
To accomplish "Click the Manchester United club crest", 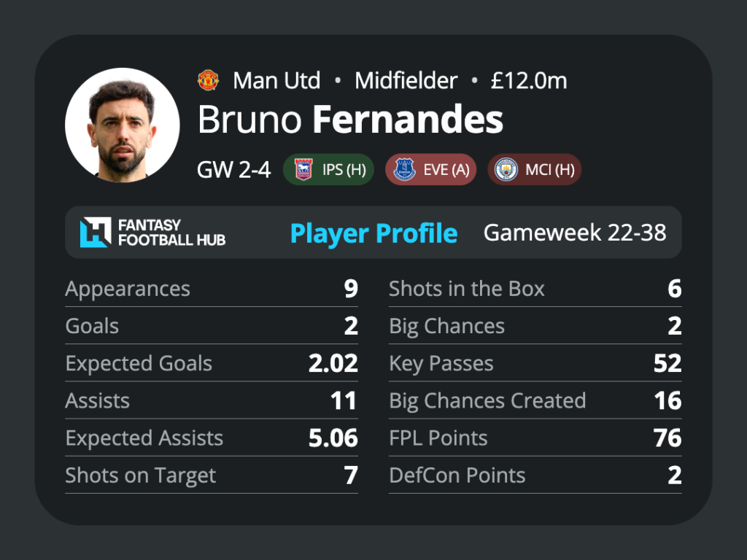I will coord(208,80).
